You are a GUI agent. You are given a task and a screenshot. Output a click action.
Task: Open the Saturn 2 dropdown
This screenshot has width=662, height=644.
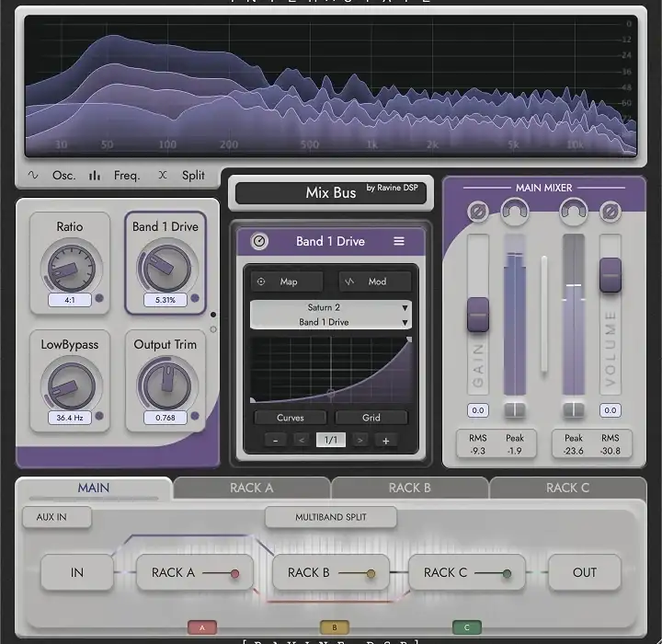[331, 307]
